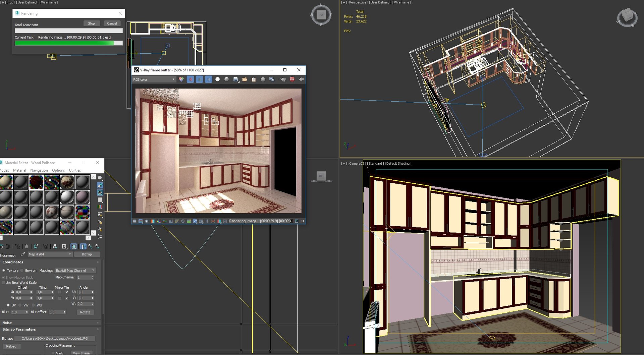Image resolution: width=644 pixels, height=355 pixels.
Task: Click the Save image icon in V-Ray frame buffer
Action: point(235,79)
